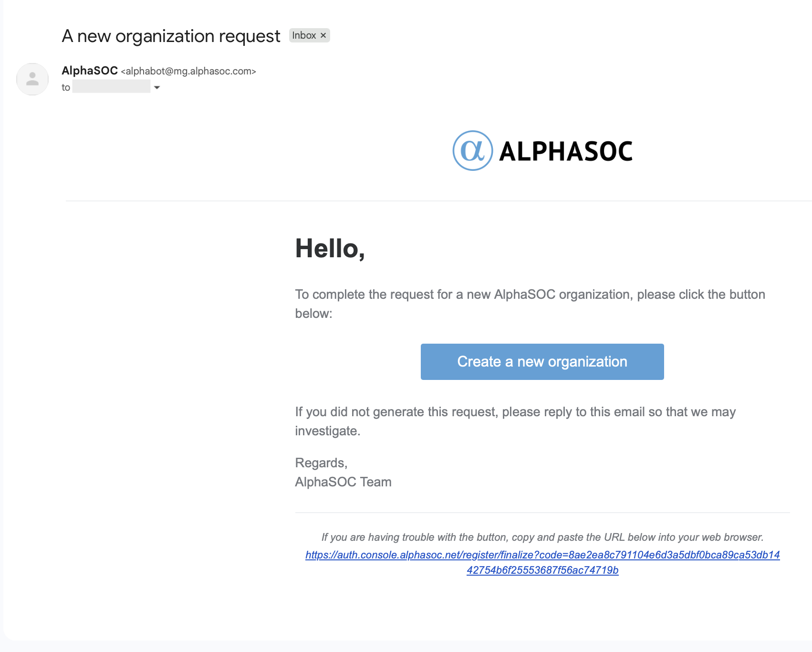This screenshot has height=652, width=812.
Task: Click the ALPHASOC wordmark in the banner
Action: point(566,151)
